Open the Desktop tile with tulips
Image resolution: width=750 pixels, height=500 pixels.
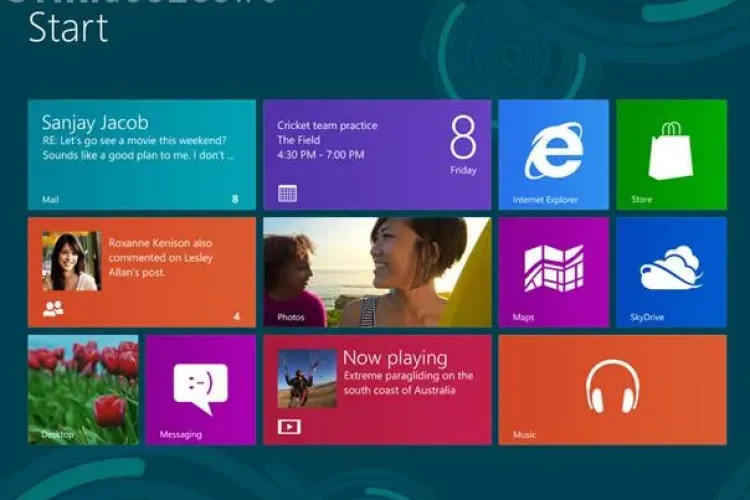pos(83,390)
